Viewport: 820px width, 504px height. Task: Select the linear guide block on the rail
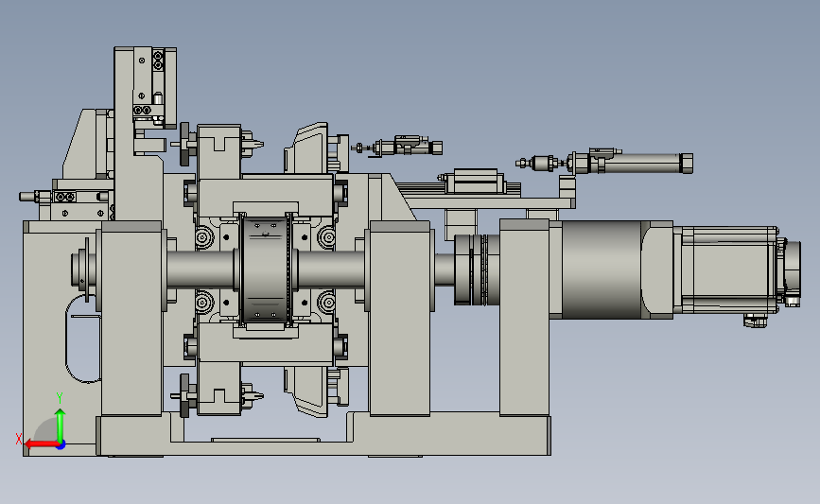coord(476,181)
